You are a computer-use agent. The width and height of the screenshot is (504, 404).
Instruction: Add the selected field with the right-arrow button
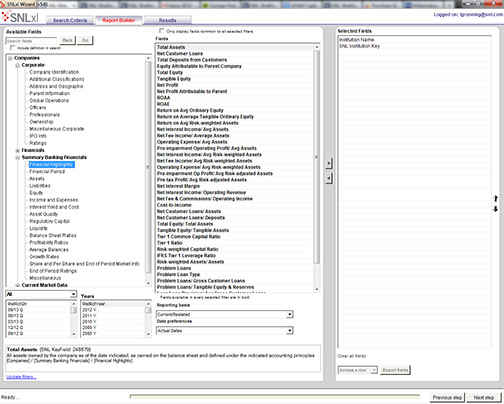click(x=329, y=163)
